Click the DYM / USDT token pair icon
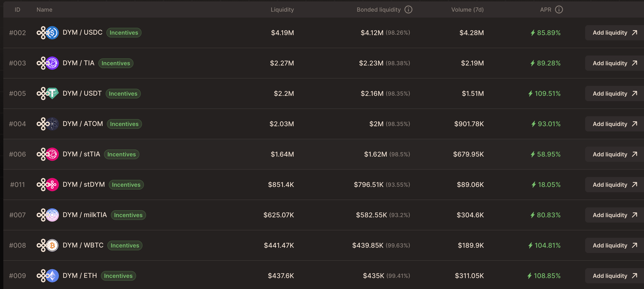 pos(47,93)
